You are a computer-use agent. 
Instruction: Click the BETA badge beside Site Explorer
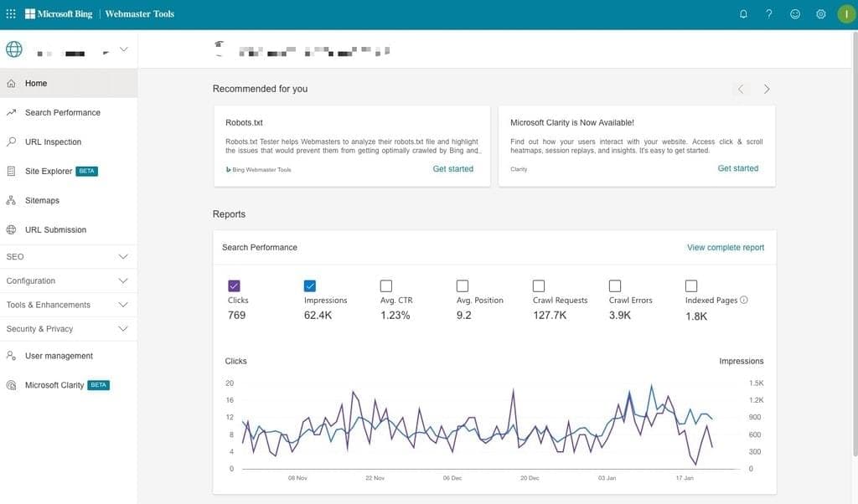tap(86, 171)
